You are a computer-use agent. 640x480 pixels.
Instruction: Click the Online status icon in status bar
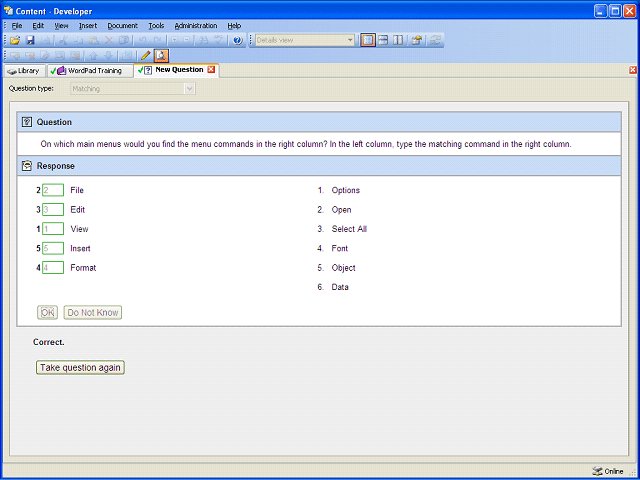(x=597, y=471)
